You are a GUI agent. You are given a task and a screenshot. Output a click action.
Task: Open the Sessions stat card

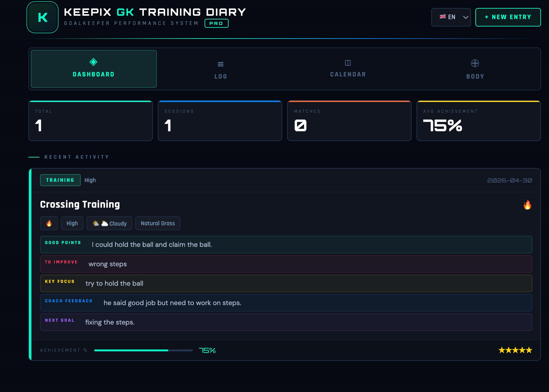pos(220,121)
